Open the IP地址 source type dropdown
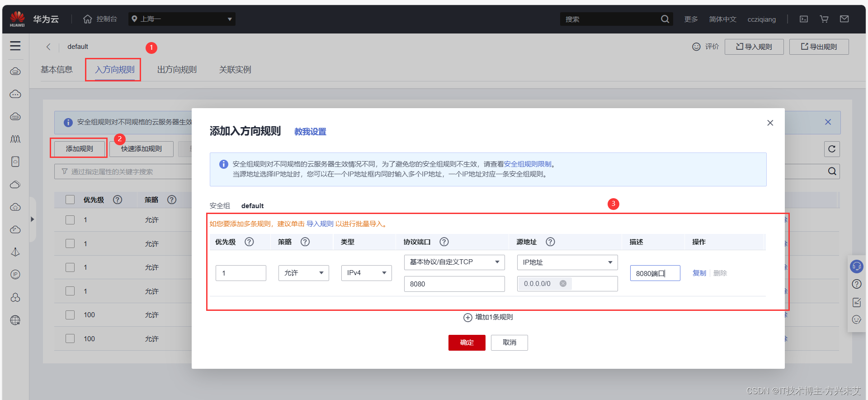 (567, 262)
